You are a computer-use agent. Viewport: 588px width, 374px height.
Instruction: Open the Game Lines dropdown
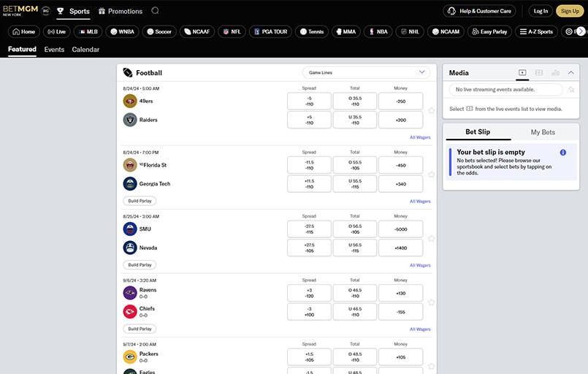click(x=367, y=72)
